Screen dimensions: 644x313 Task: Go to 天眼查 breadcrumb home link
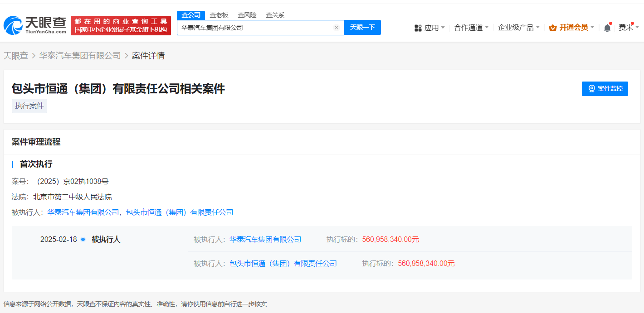16,56
